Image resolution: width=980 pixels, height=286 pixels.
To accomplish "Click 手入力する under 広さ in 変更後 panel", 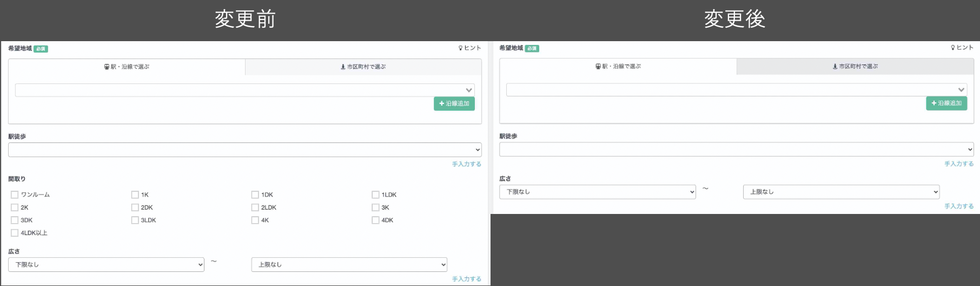I will pos(959,206).
